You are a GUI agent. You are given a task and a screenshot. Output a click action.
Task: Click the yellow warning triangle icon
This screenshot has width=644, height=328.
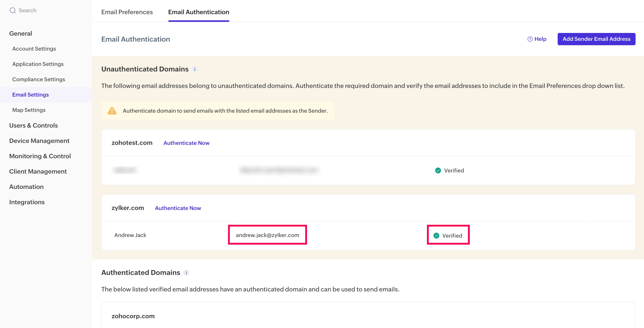[x=112, y=111]
